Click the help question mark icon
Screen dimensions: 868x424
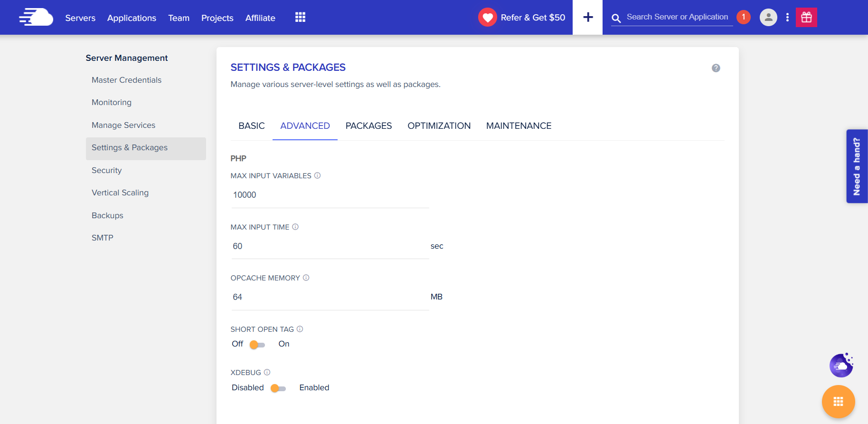click(716, 68)
